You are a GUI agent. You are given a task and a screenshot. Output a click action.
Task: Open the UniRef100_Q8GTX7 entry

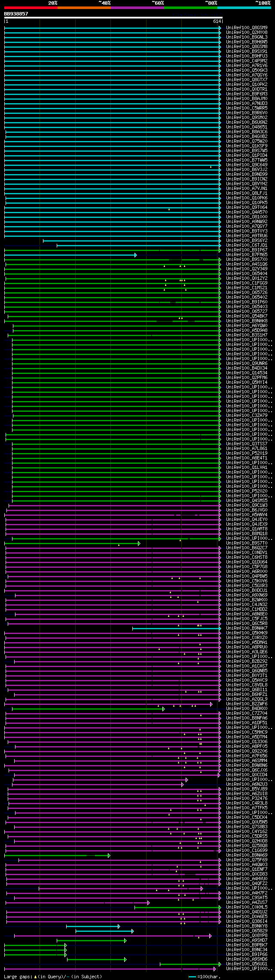(247, 80)
